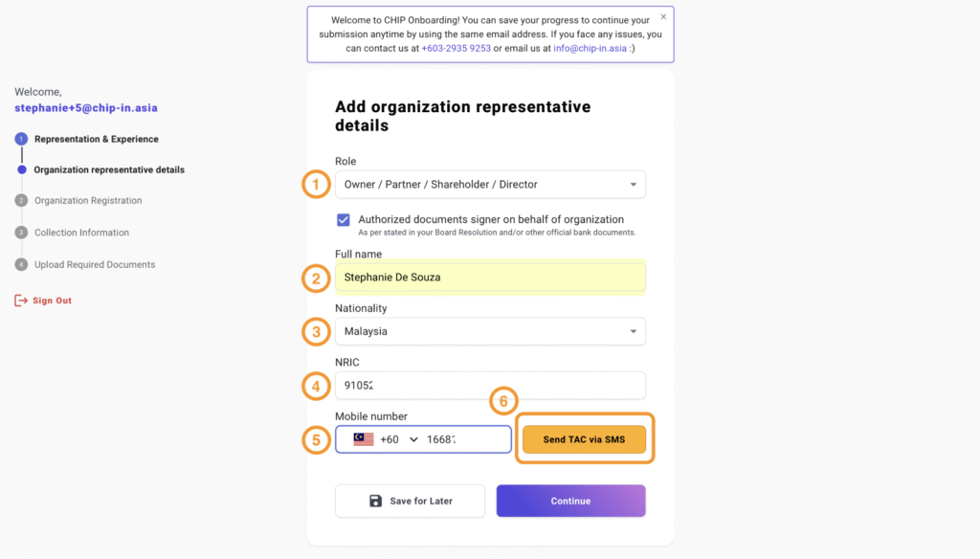Image resolution: width=980 pixels, height=559 pixels.
Task: Click step 3 circle icon in sidebar
Action: [x=21, y=233]
